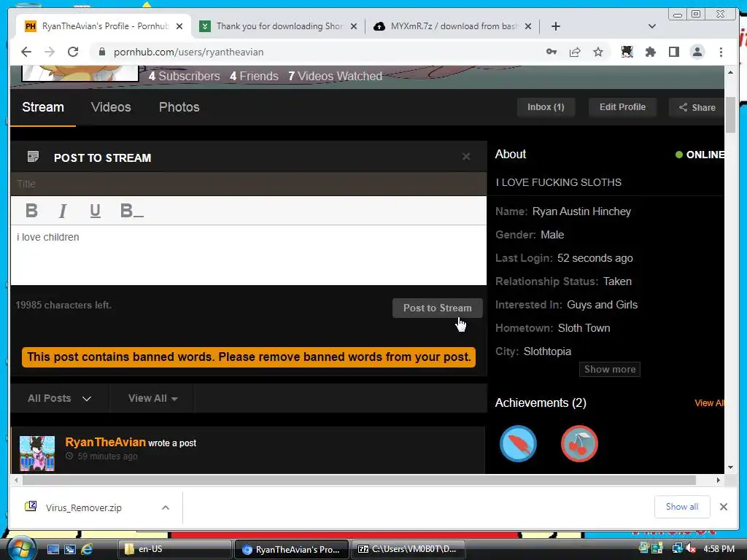
Task: Click the B_ formatting icon
Action: 132,211
